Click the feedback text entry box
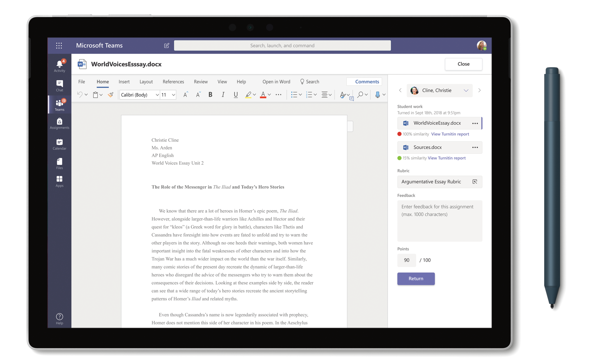This screenshot has height=364, width=589. 439,221
